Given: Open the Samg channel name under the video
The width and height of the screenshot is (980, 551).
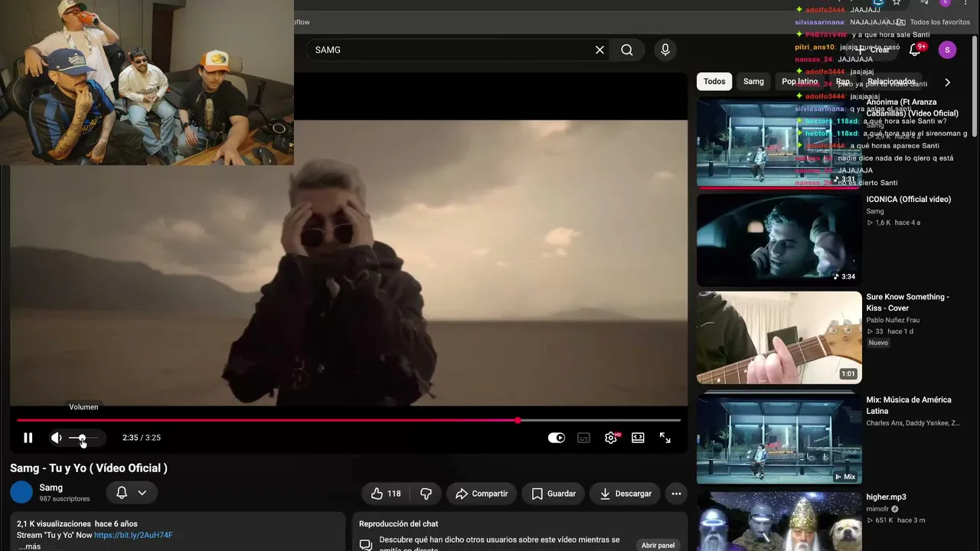Looking at the screenshot, I should (51, 487).
